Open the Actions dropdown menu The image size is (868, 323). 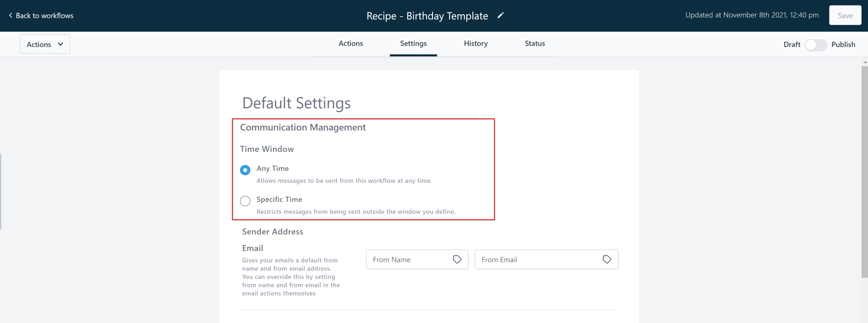click(x=45, y=44)
